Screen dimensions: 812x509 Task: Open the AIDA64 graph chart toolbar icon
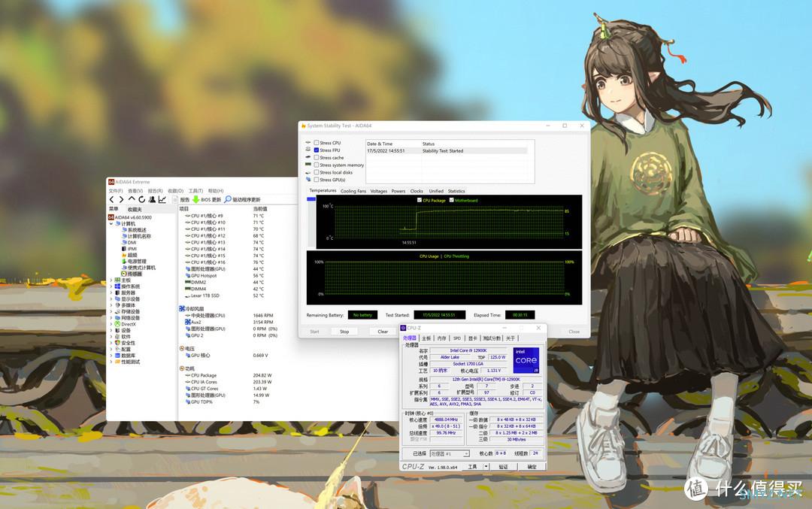162,199
